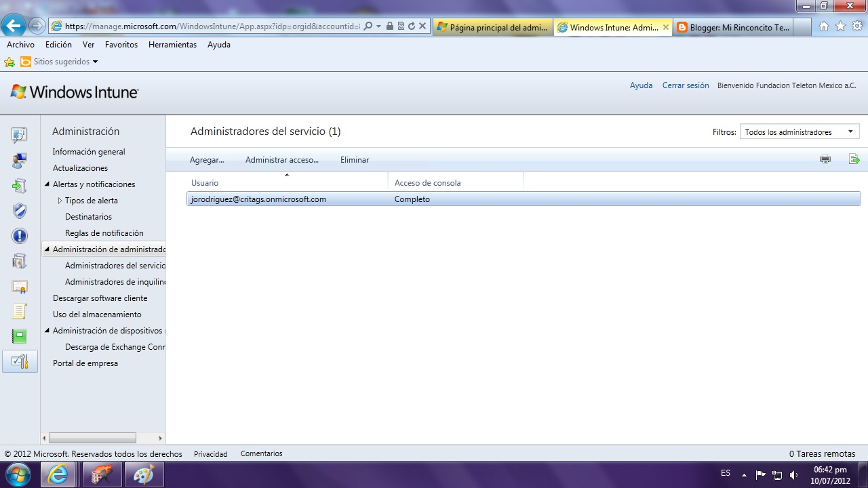Open the Archivo menu
The width and height of the screenshot is (868, 488).
(x=20, y=45)
